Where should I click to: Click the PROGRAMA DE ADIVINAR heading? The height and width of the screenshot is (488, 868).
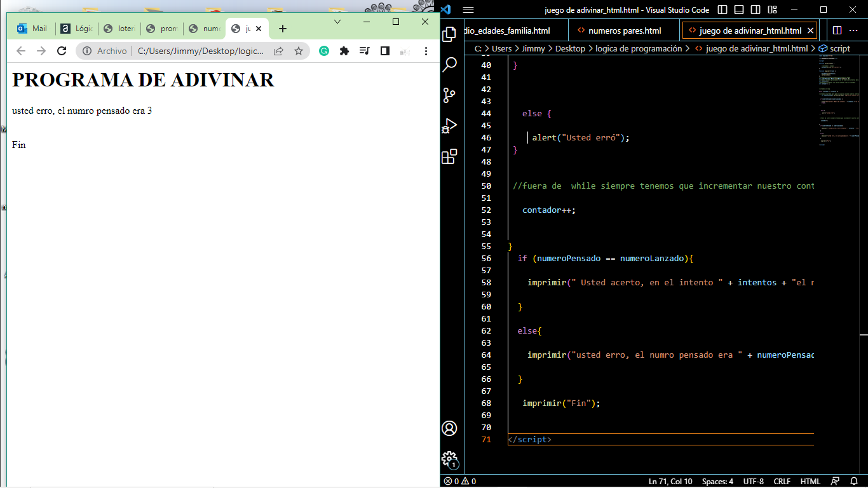tap(143, 79)
